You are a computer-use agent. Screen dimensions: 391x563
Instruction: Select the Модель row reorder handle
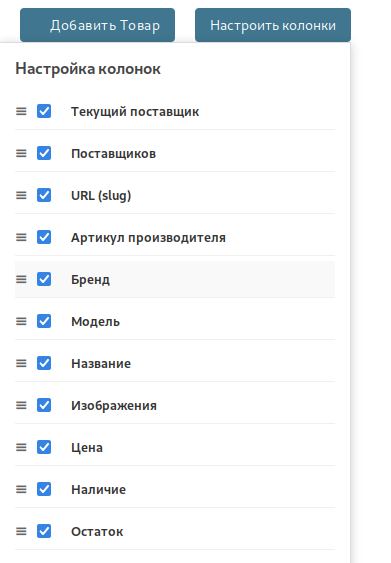coord(21,321)
